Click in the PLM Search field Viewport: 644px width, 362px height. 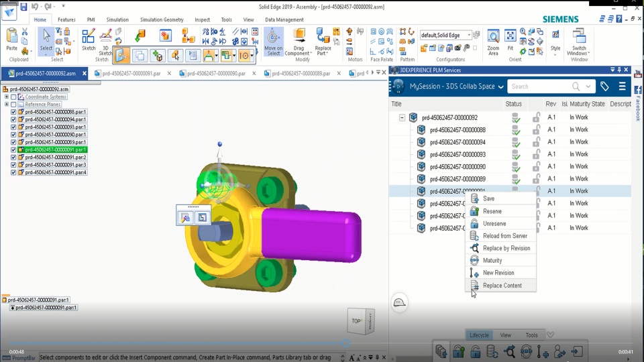click(x=539, y=86)
